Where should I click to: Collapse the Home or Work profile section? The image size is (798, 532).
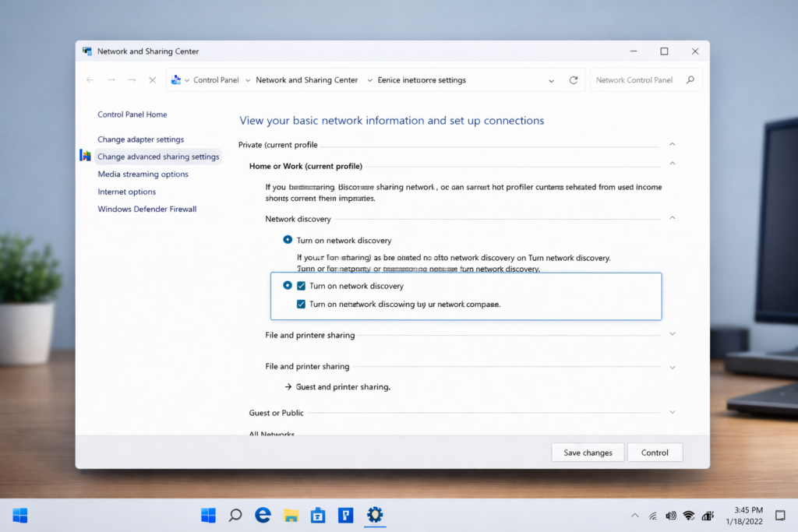tap(672, 164)
